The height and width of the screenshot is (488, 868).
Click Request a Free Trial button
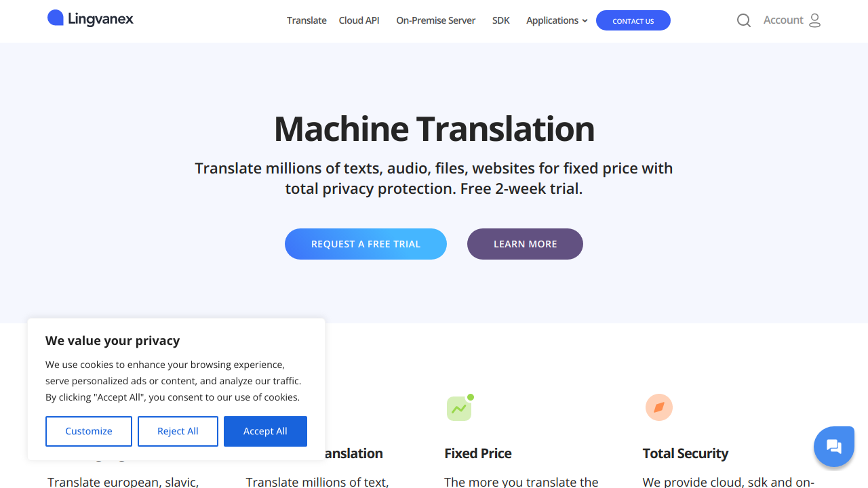click(x=366, y=244)
